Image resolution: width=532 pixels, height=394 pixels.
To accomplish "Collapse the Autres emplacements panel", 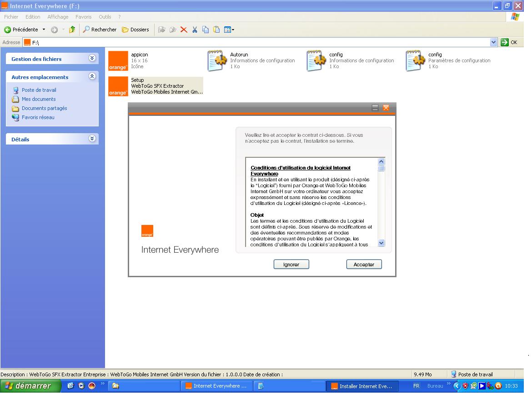I will coord(92,77).
